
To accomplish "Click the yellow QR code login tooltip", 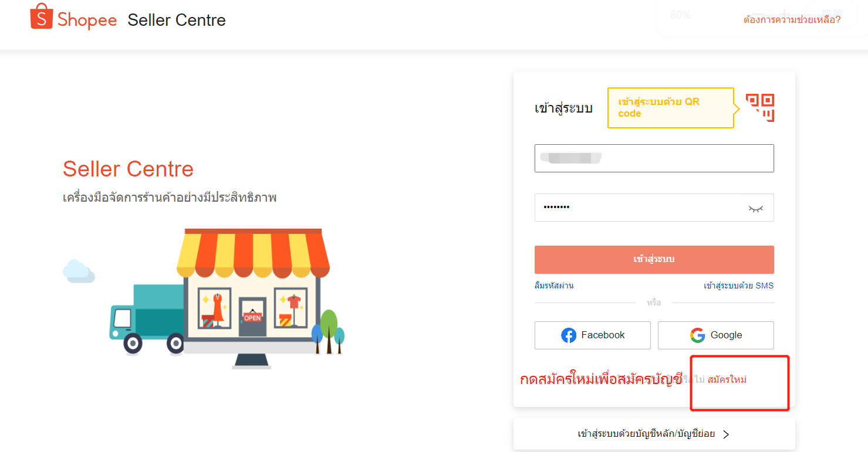I will coord(671,107).
